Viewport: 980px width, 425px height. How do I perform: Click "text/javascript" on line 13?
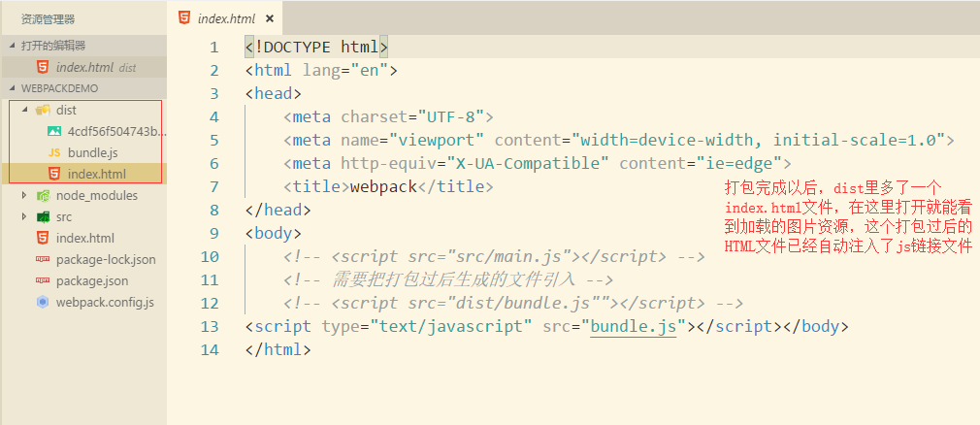point(450,326)
